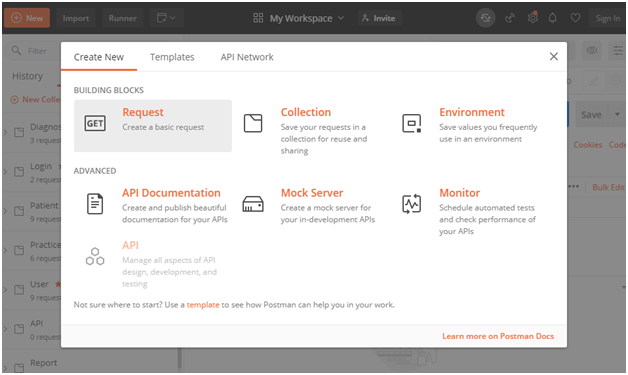
Task: Click the Collection folder icon
Action: click(x=253, y=123)
